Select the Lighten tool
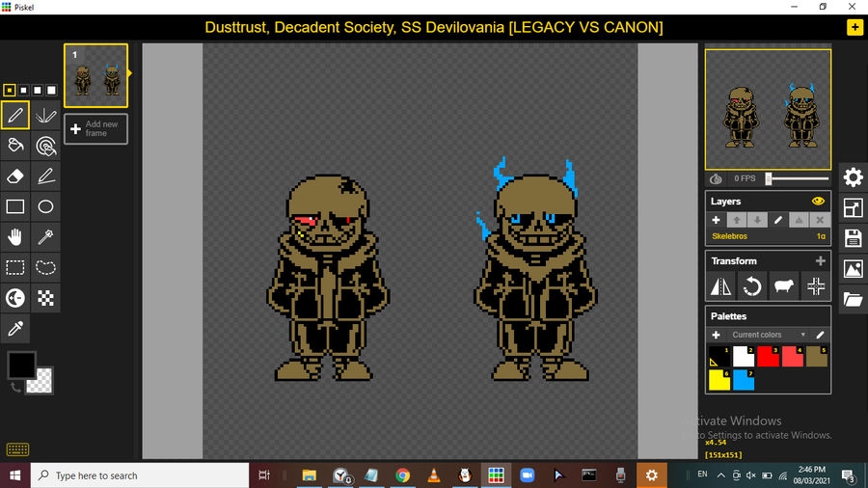This screenshot has width=868, height=488. tap(14, 298)
